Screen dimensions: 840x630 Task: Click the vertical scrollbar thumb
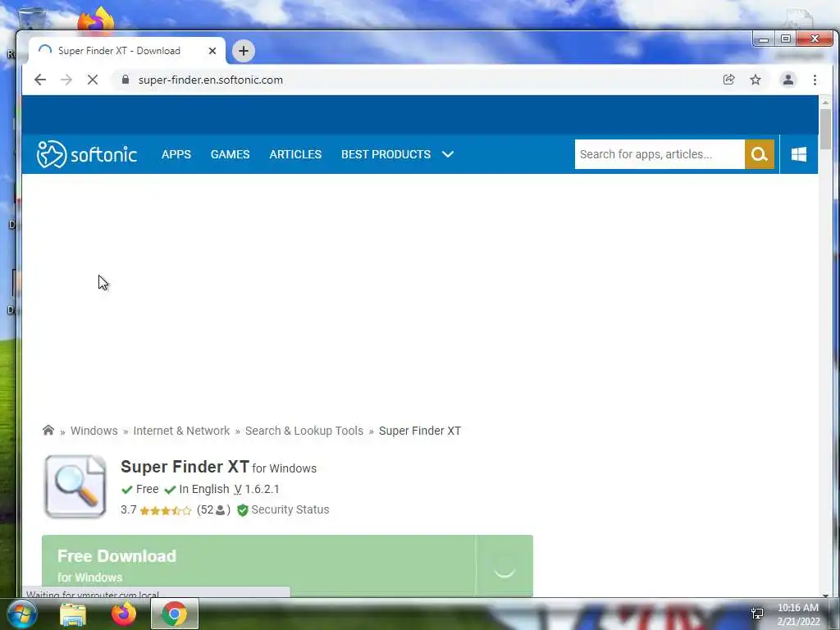(x=825, y=129)
